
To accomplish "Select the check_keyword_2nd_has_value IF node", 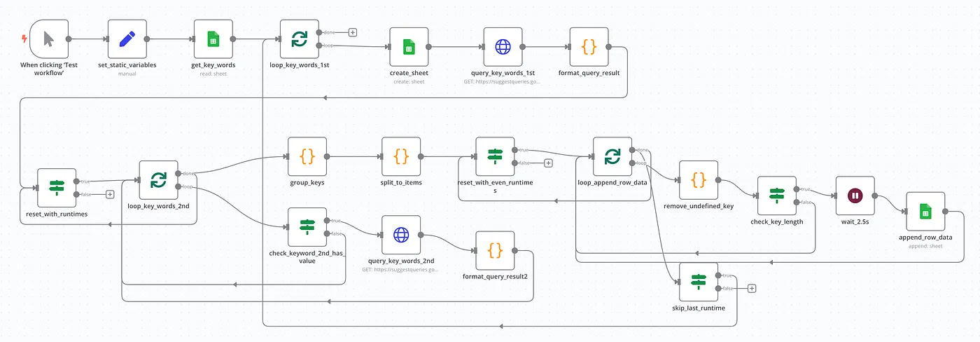I will [307, 227].
